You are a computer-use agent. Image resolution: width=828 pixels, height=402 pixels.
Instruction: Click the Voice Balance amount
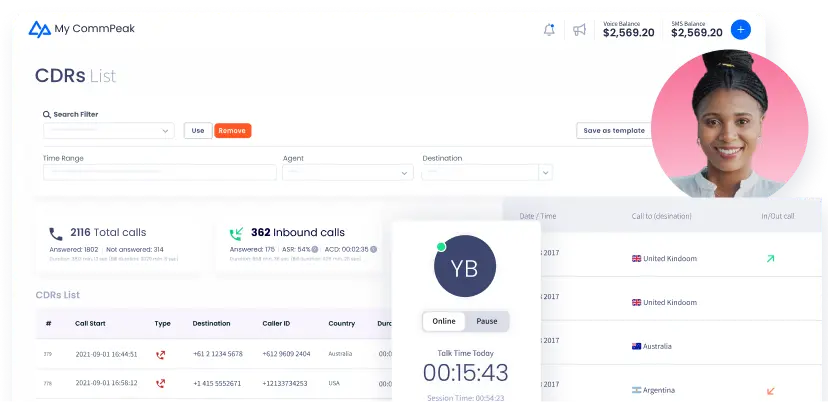pos(628,33)
